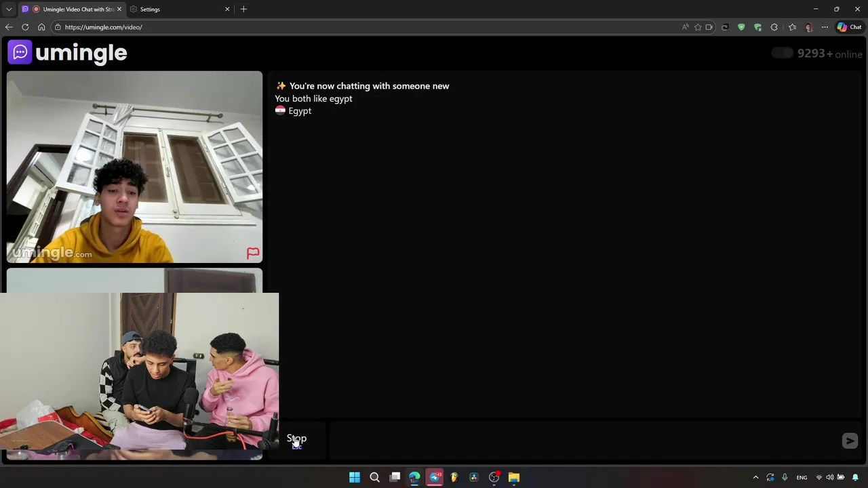Click the chain link extension icon
Screen dimensions: 868x488
tap(725, 27)
